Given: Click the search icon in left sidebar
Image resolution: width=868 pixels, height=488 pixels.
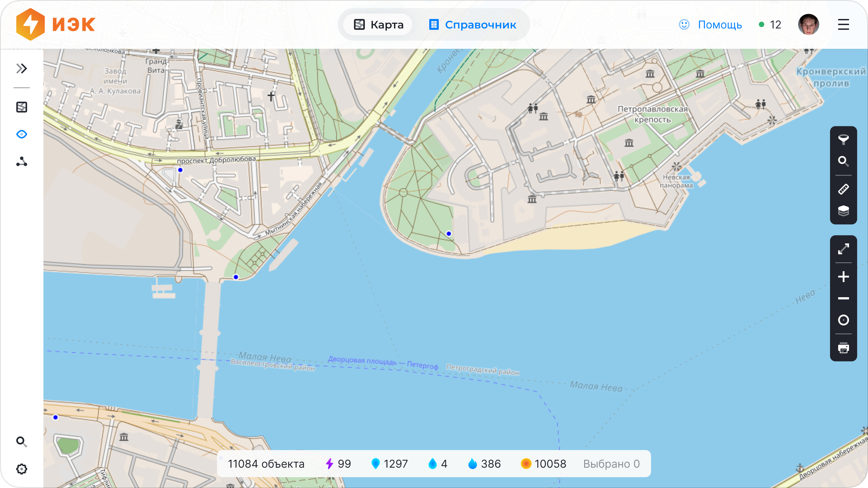Looking at the screenshot, I should (22, 442).
